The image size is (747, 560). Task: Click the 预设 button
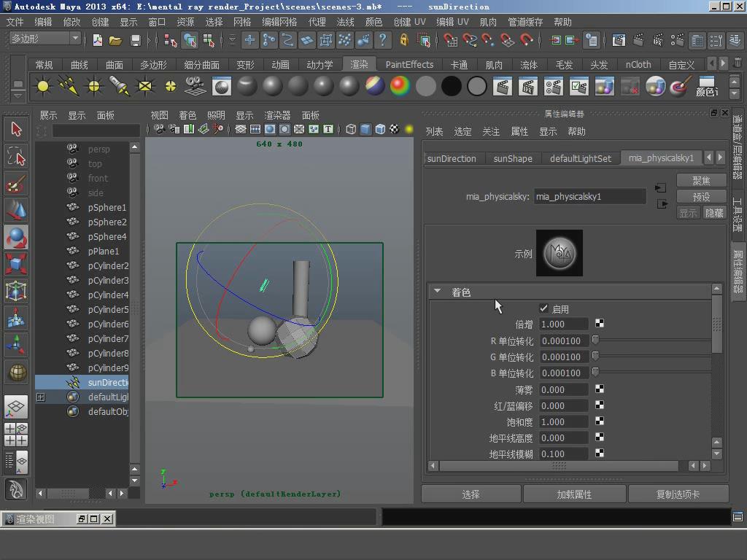(x=701, y=197)
